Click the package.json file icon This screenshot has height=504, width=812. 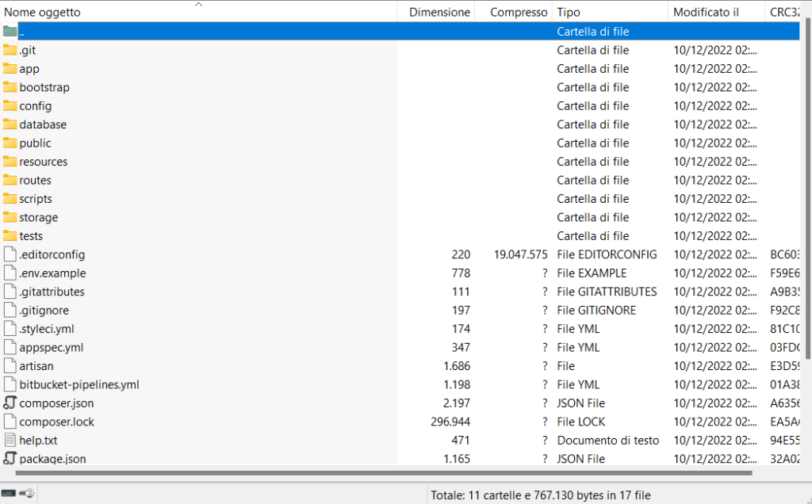pos(10,459)
